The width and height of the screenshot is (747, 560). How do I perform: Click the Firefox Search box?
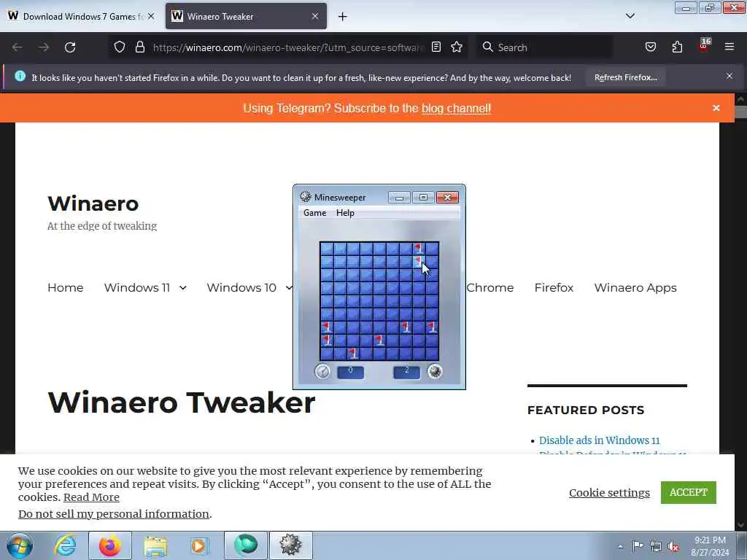point(545,47)
